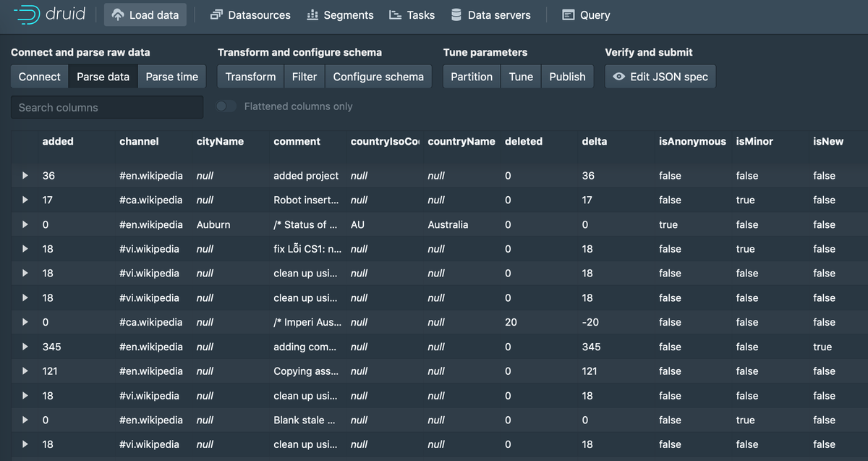This screenshot has width=868, height=461.
Task: Open the Load data view
Action: pos(145,15)
